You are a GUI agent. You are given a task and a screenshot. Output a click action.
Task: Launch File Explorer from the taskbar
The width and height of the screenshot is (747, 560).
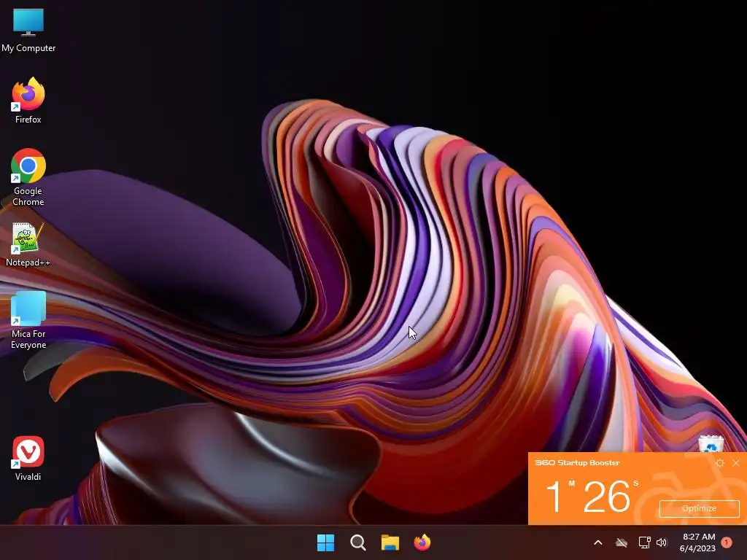[390, 542]
